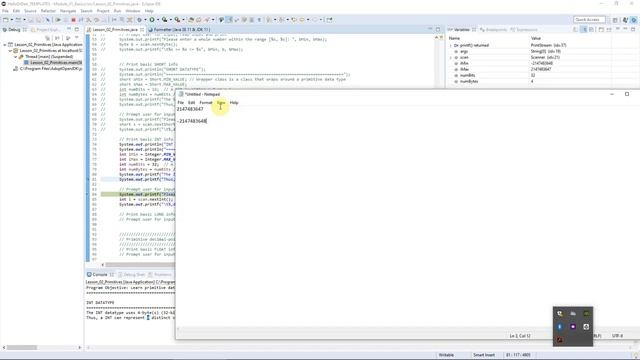Expand the scan variable row
Viewport: 640px width, 360px height.
[x=451, y=58]
